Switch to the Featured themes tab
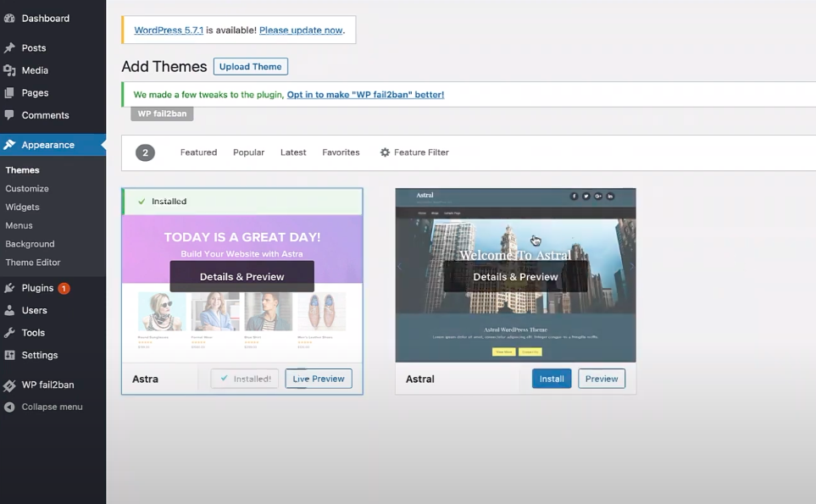This screenshot has height=504, width=816. [x=198, y=152]
